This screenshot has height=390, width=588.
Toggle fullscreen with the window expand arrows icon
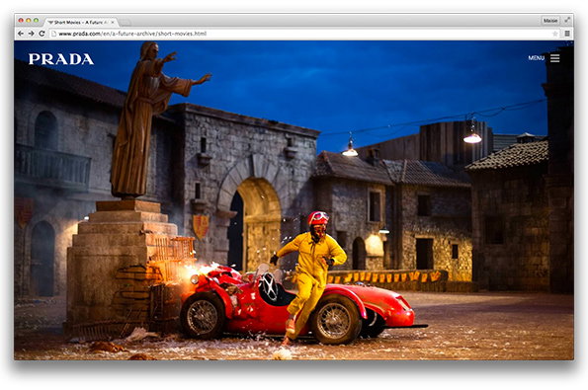pos(568,20)
